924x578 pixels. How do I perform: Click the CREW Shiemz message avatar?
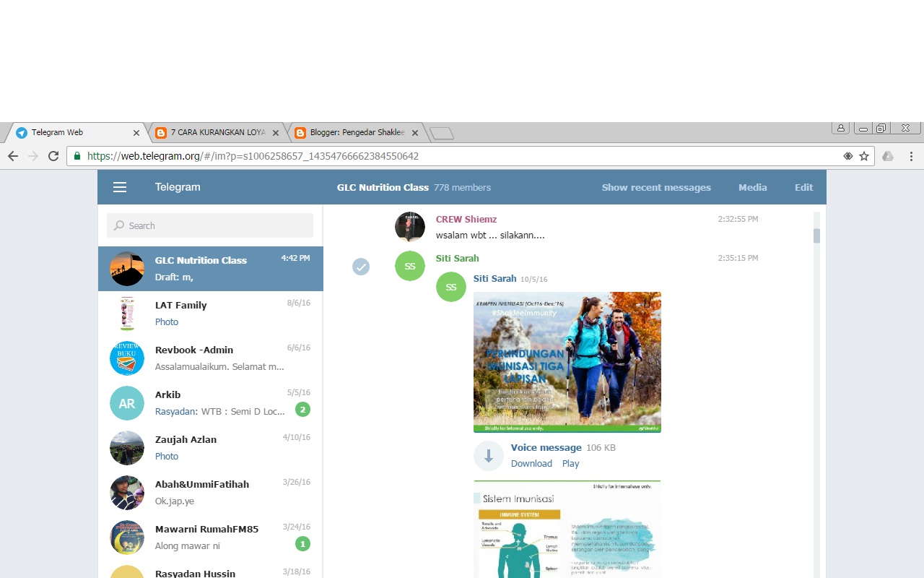pos(410,227)
